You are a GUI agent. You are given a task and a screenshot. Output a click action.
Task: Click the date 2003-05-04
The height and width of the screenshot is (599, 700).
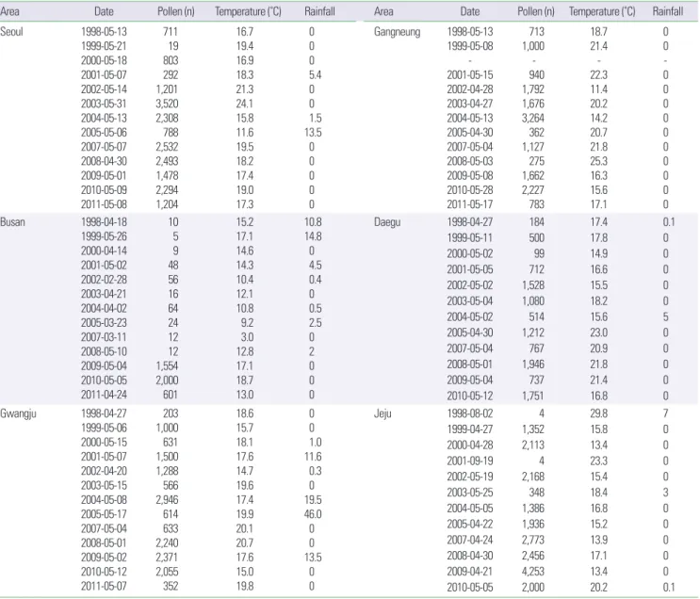pos(470,301)
